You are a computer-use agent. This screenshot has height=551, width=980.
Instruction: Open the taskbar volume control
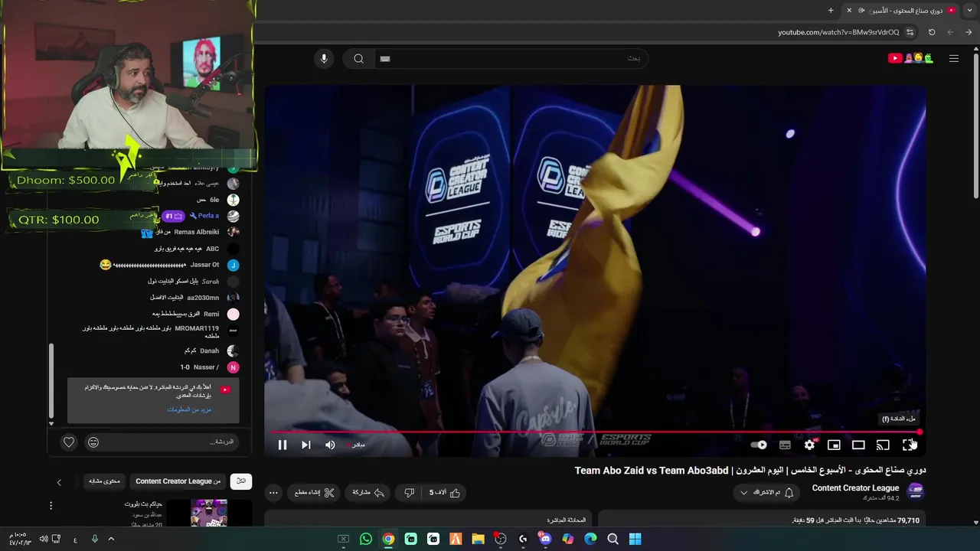point(44,539)
